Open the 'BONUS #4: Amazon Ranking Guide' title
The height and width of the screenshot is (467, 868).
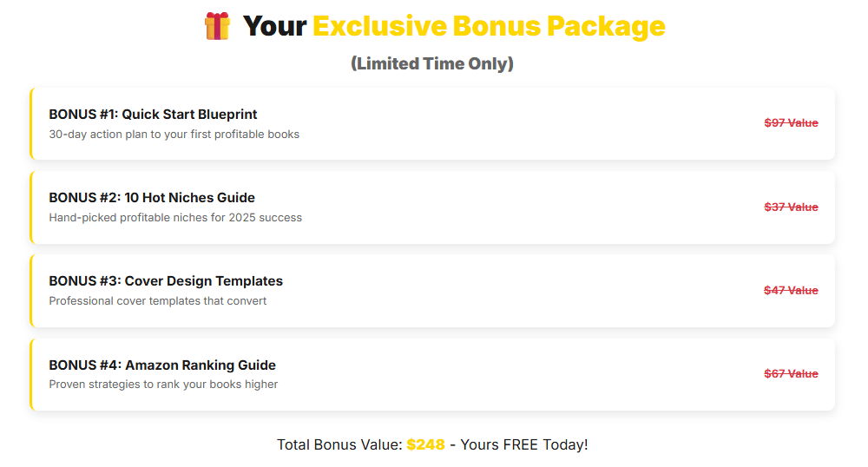click(162, 365)
